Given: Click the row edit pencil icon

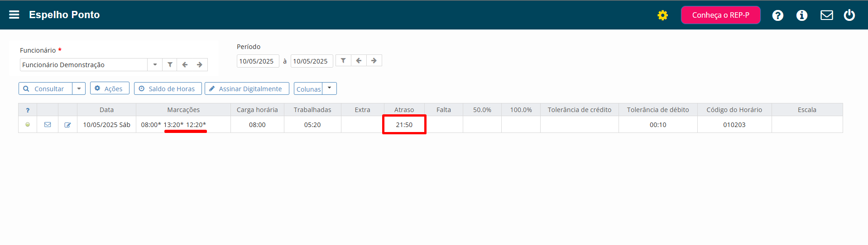Looking at the screenshot, I should pos(67,125).
